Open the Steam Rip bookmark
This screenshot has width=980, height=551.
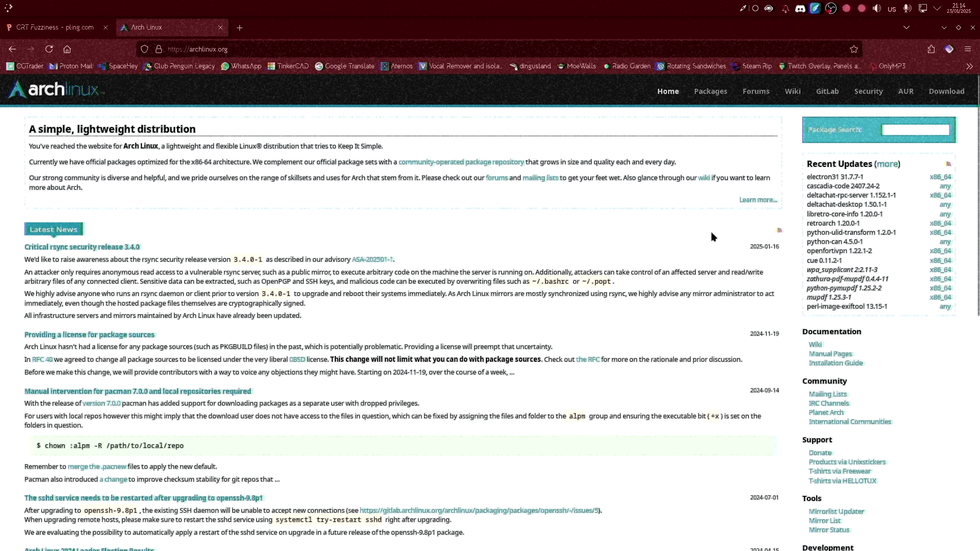[x=752, y=66]
